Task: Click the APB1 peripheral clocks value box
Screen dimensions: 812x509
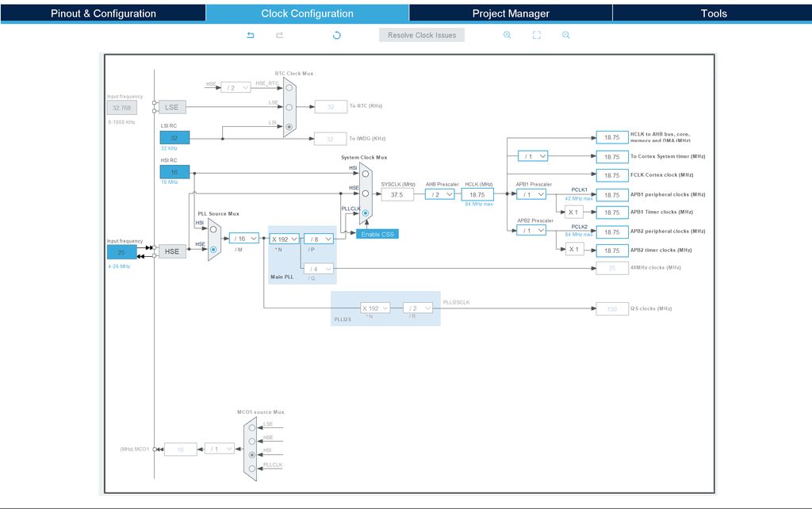Action: pyautogui.click(x=612, y=195)
